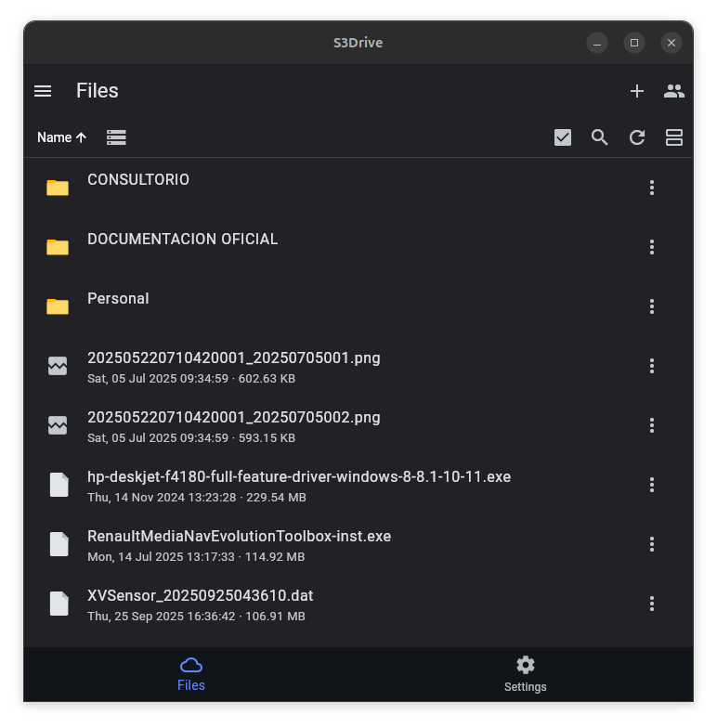Screen dimensions: 717x728
Task: Toggle multi-select checkbox mode
Action: (563, 137)
